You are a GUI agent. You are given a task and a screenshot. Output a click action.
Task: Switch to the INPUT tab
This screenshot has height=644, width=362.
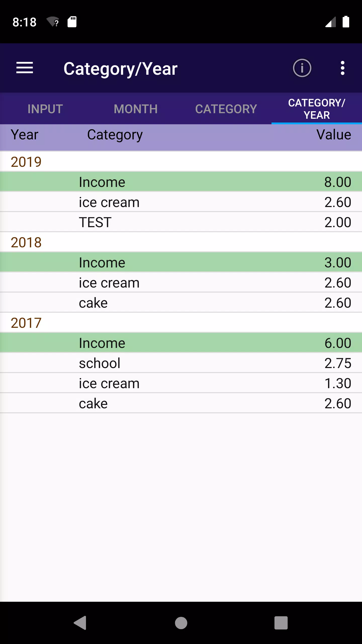[x=45, y=109]
